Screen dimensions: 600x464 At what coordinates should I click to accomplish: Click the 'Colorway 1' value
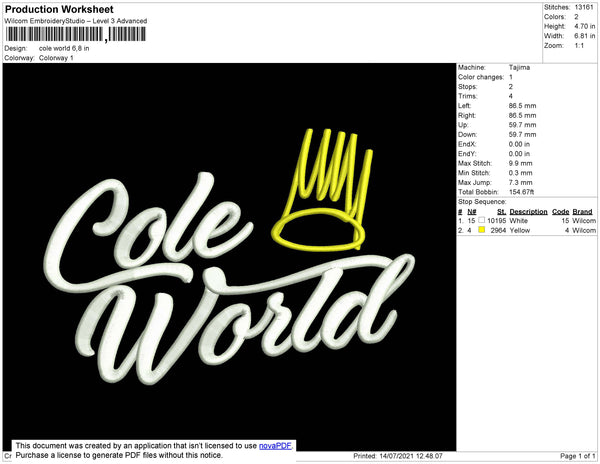click(x=56, y=58)
